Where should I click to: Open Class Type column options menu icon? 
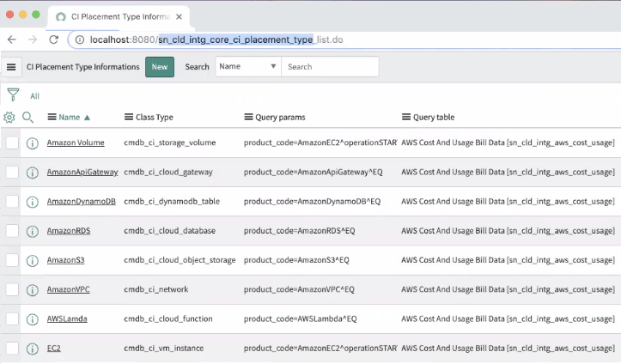(129, 117)
